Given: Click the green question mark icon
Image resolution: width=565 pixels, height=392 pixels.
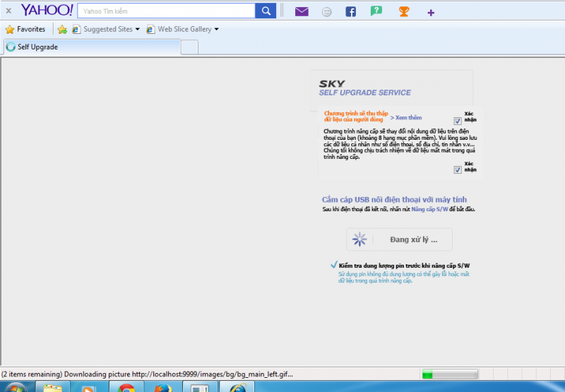Looking at the screenshot, I should 376,11.
